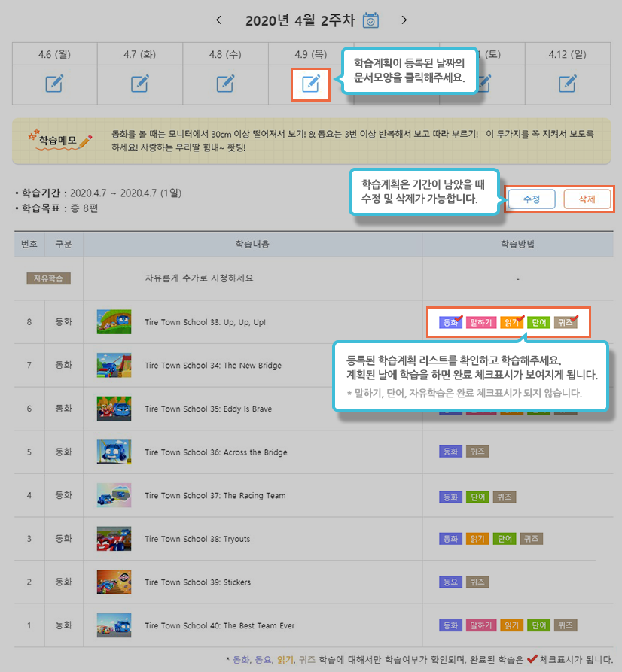
Task: Open thumbnail for Tire Town School 35: Eddy Is Brave
Action: pos(114,409)
